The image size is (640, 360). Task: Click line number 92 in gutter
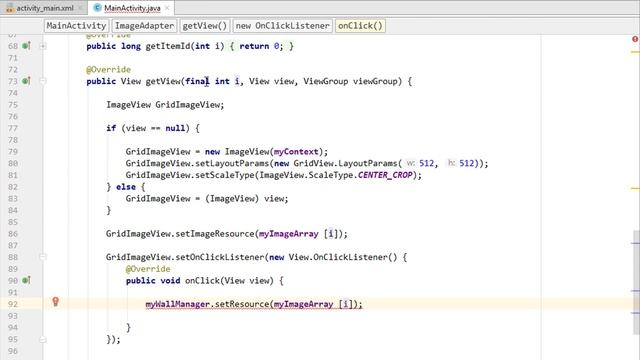tap(13, 304)
